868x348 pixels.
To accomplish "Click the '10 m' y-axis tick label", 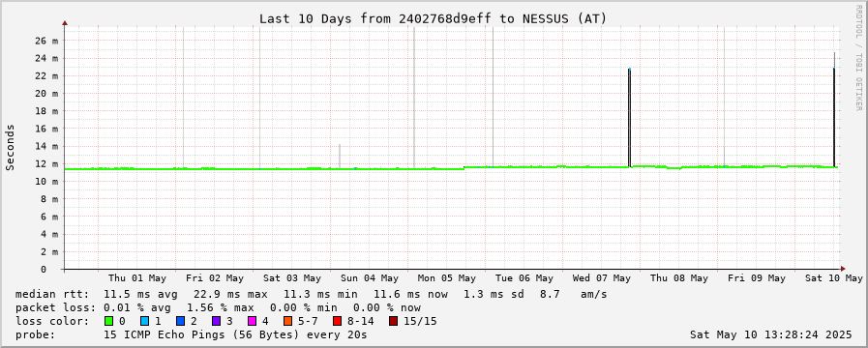I will click(x=47, y=182).
